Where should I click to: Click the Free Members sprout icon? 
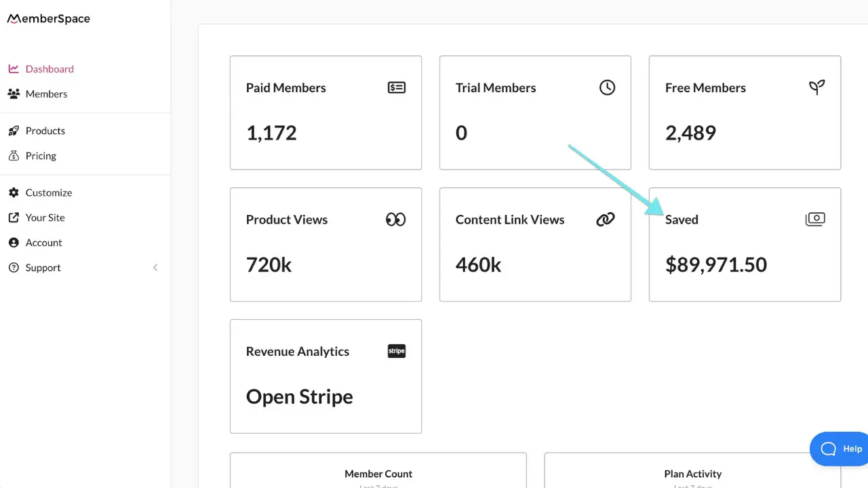coord(817,87)
